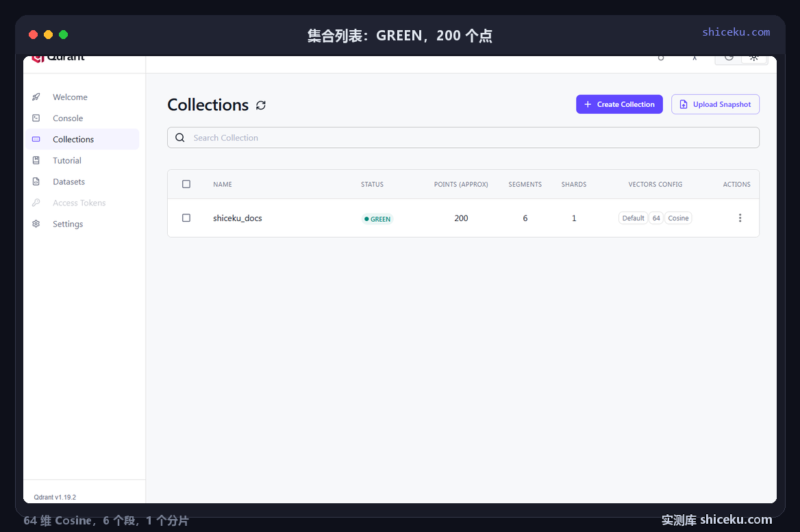Click the SHARDS column header
800x532 pixels.
(x=574, y=184)
